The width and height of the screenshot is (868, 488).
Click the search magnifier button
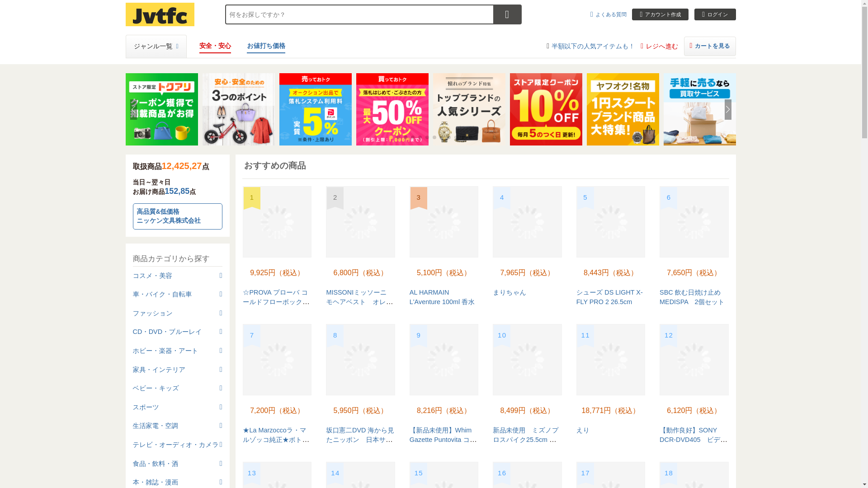(x=507, y=14)
